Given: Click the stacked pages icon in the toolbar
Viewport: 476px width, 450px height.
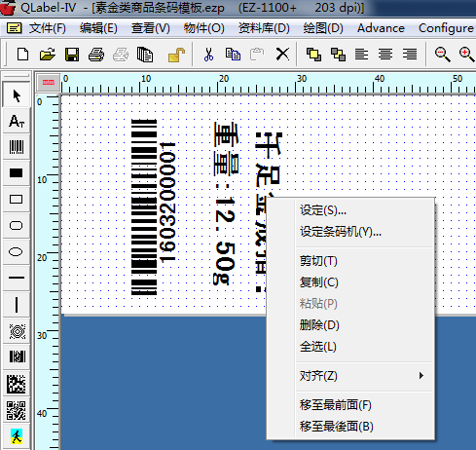Looking at the screenshot, I should pyautogui.click(x=145, y=55).
